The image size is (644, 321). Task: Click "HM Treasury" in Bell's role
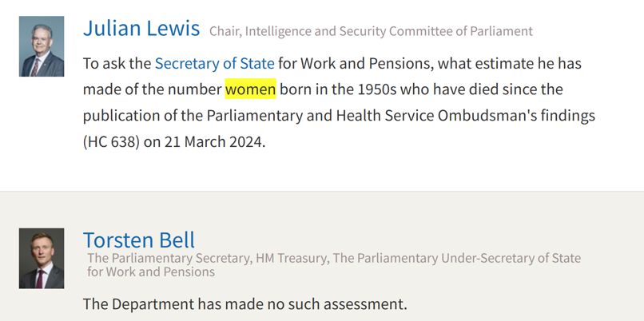(292, 259)
